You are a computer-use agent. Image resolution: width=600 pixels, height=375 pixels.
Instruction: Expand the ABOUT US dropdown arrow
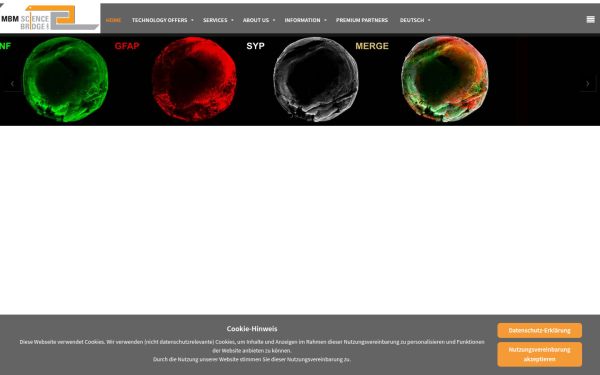tap(274, 20)
